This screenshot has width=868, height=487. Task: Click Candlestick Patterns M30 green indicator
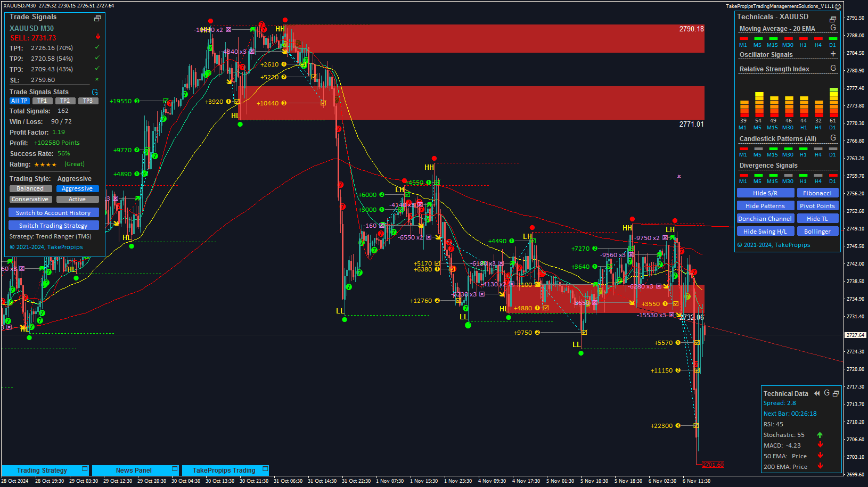point(788,148)
